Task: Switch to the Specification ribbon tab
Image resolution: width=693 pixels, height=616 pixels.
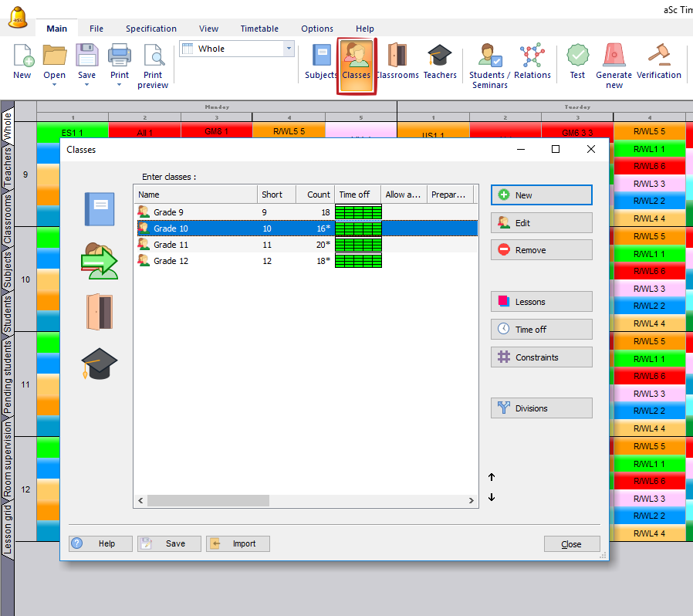Action: click(x=151, y=29)
